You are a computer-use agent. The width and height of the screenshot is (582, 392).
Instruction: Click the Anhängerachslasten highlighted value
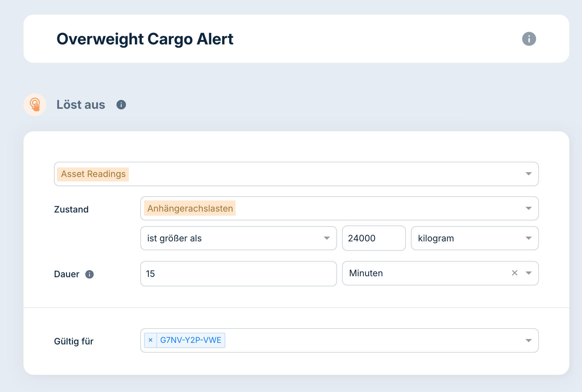[x=190, y=208]
